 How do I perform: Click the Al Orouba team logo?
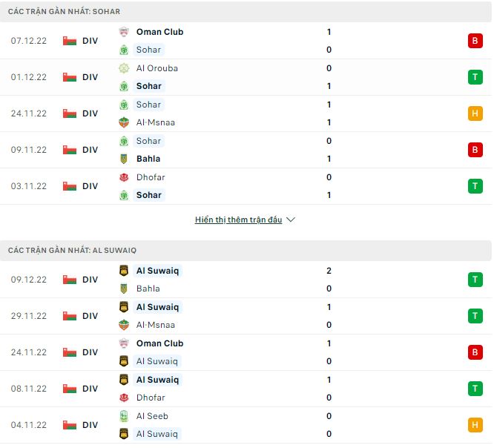(x=124, y=68)
